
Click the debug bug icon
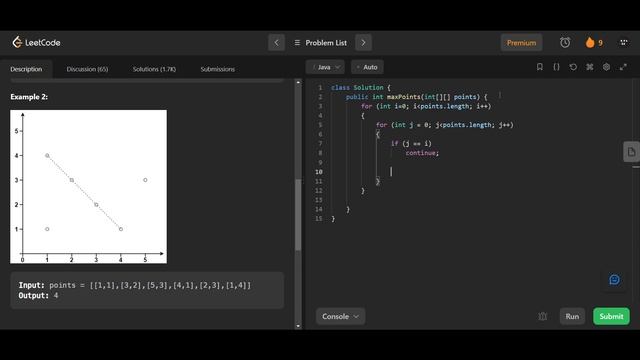(x=542, y=316)
